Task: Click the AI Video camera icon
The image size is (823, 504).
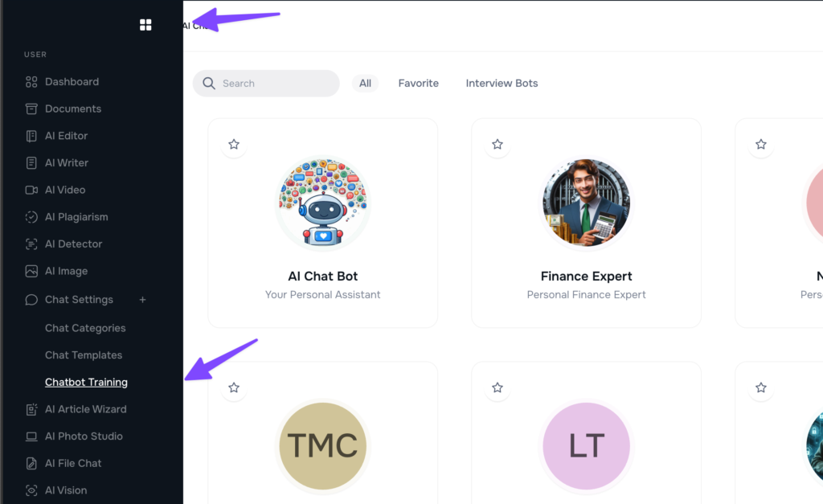Action: (x=31, y=190)
